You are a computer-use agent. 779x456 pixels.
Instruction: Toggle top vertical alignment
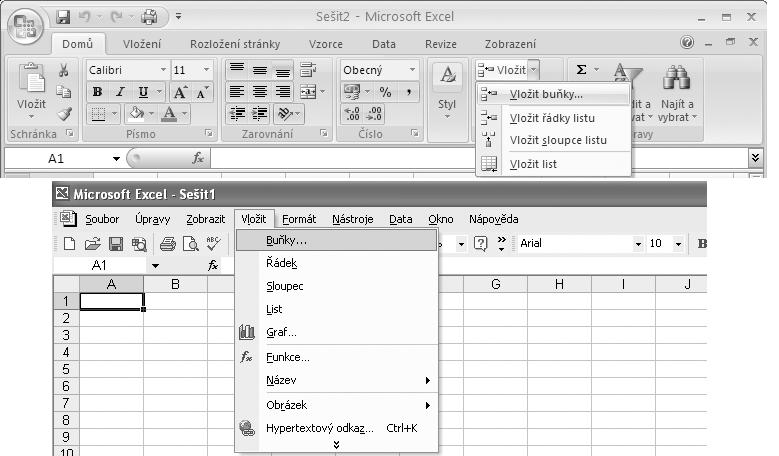(236, 70)
